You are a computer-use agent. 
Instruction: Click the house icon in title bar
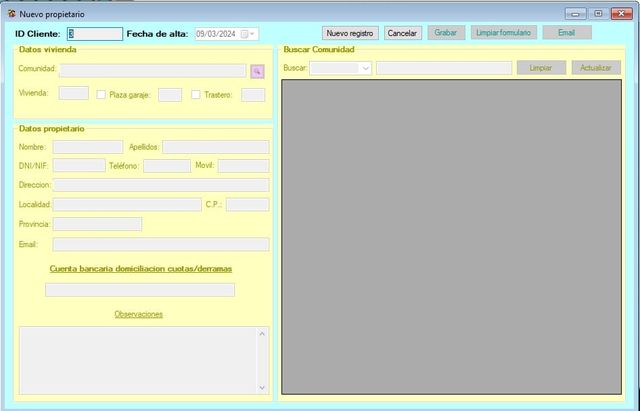[x=12, y=13]
